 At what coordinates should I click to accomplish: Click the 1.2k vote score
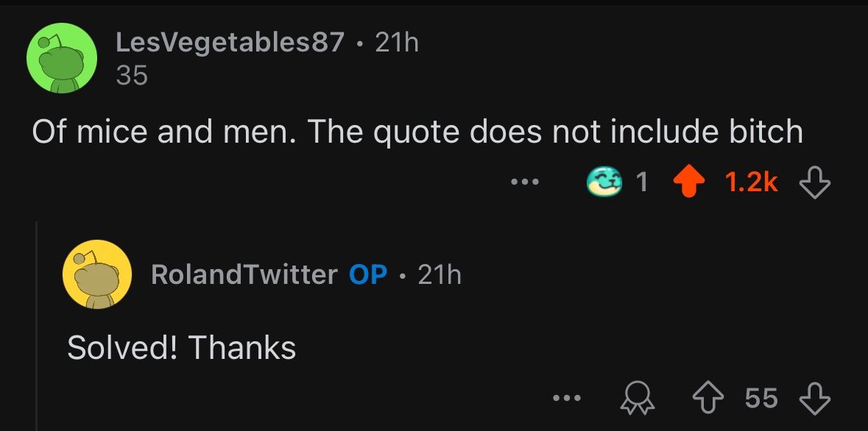751,182
